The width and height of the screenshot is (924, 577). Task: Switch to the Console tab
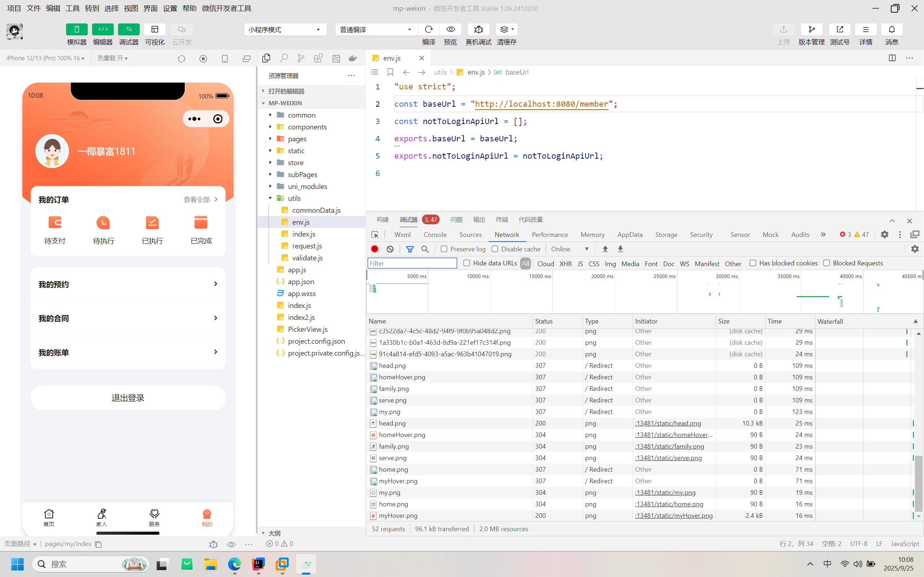click(x=435, y=234)
